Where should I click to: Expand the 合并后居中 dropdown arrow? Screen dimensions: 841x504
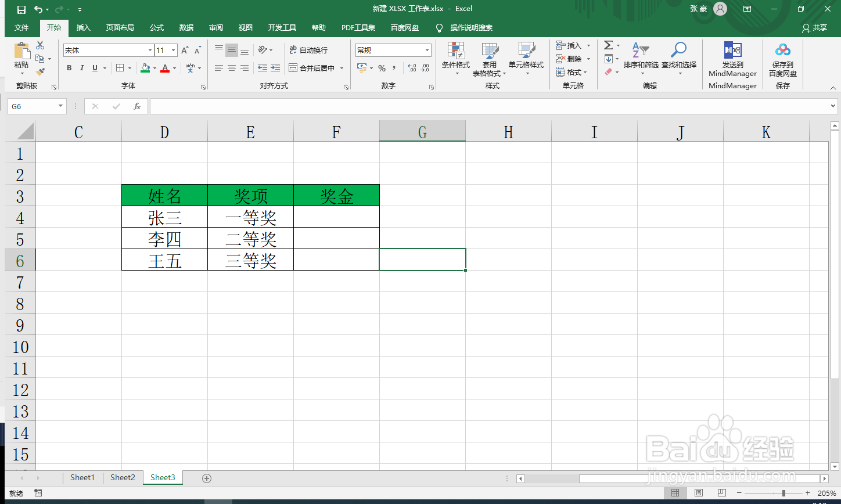pyautogui.click(x=342, y=69)
